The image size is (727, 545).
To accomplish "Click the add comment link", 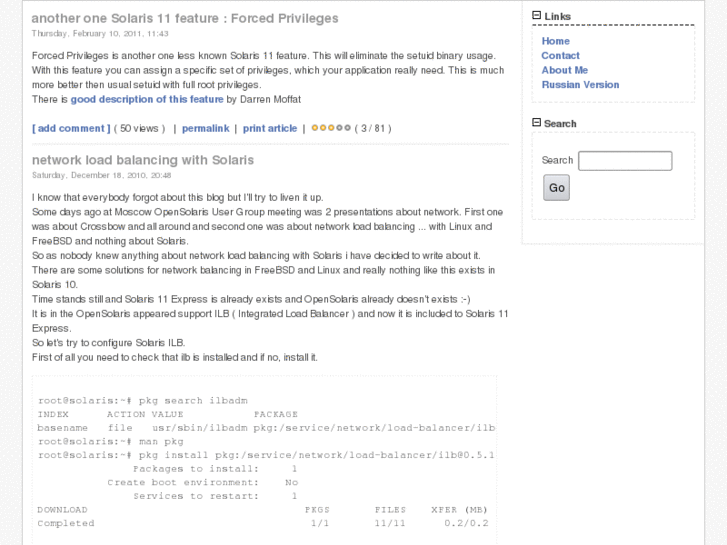I will click(71, 128).
